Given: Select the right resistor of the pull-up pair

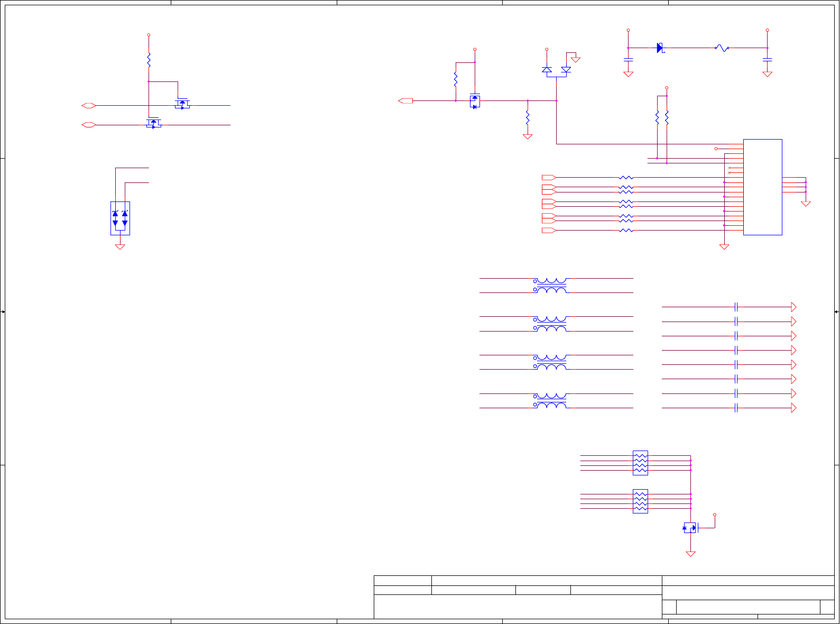Looking at the screenshot, I should point(667,117).
